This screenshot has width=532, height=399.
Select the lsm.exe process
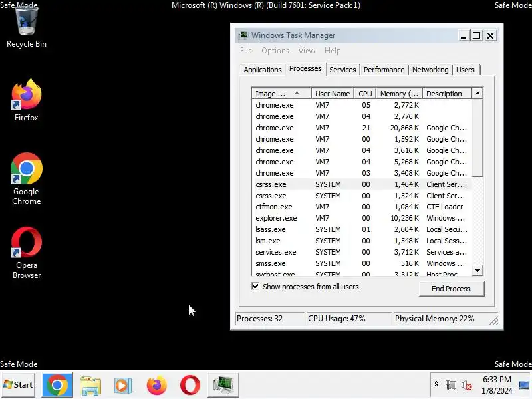[x=362, y=241]
